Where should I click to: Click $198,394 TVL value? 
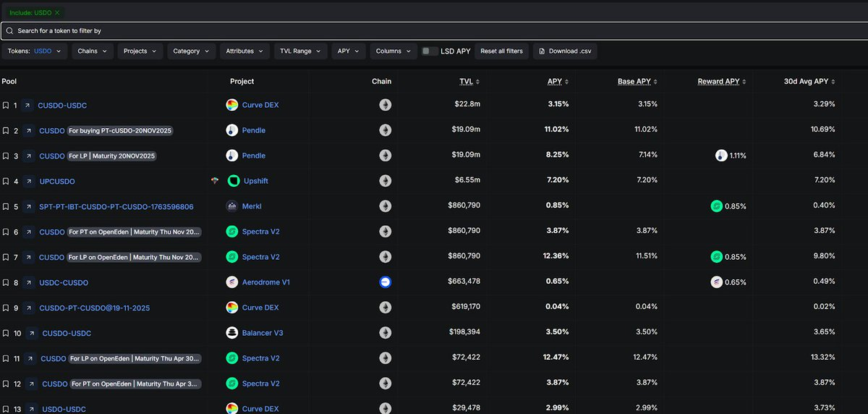click(x=464, y=333)
